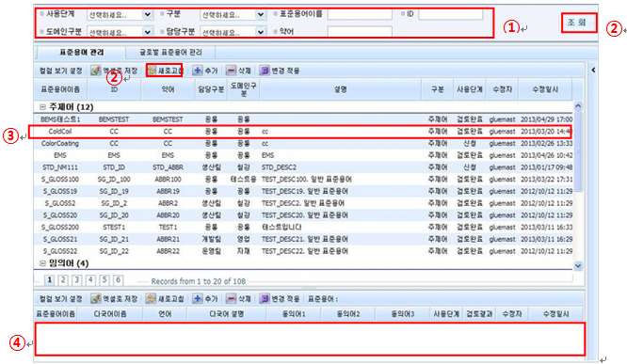The width and height of the screenshot is (627, 364).
Task: Select page 1 in pagination
Action: 50,280
